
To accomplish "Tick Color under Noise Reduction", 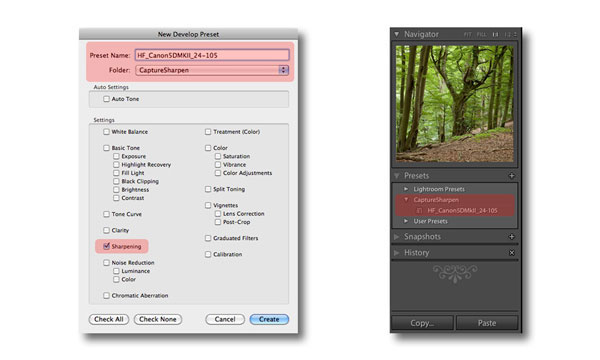I will [x=116, y=280].
